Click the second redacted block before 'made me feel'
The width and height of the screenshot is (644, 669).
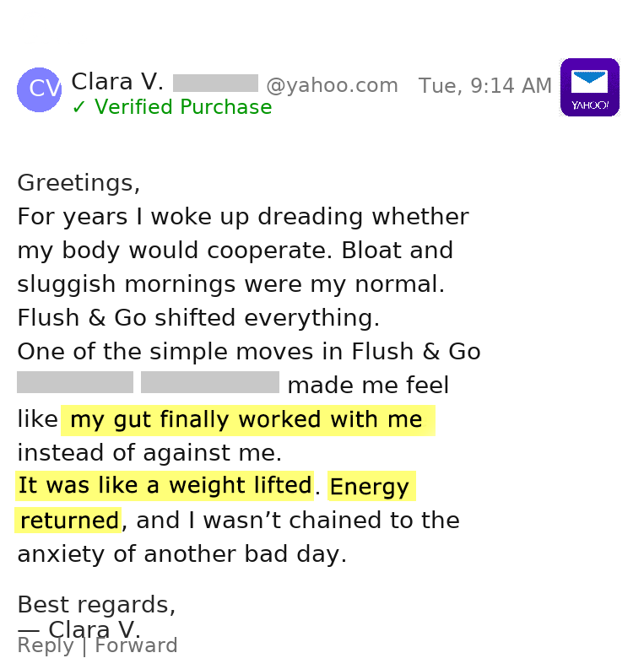click(210, 382)
